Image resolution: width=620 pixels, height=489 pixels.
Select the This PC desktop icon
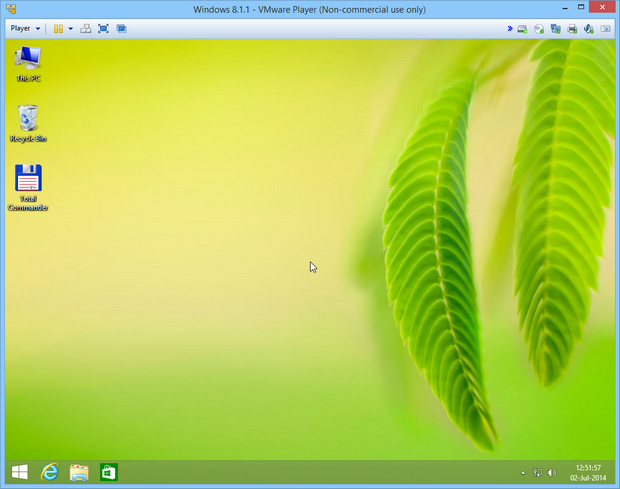point(28,64)
